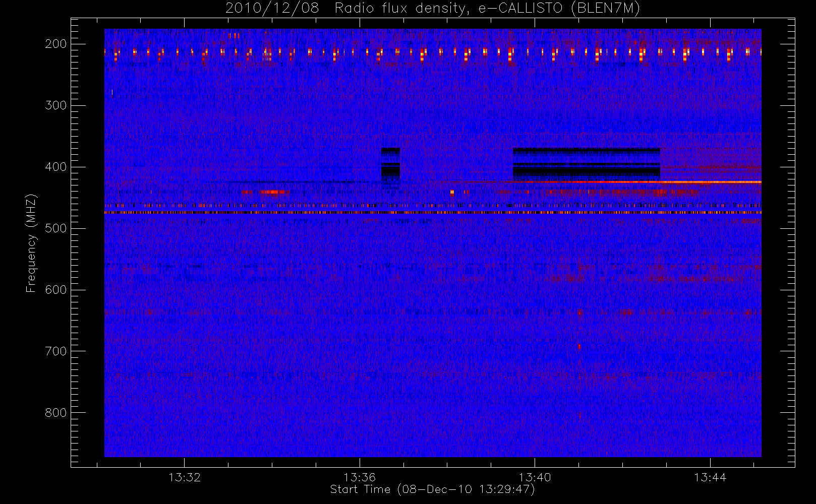Click the 13:36 time tick label
The width and height of the screenshot is (816, 504).
[360, 477]
